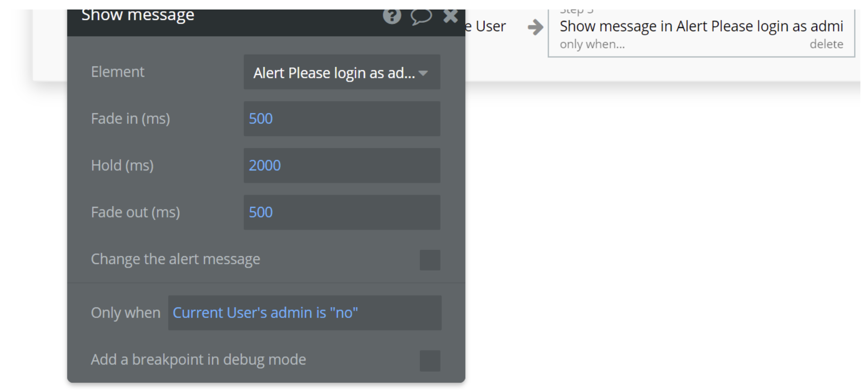Select the Show message in Alert step

click(x=701, y=27)
